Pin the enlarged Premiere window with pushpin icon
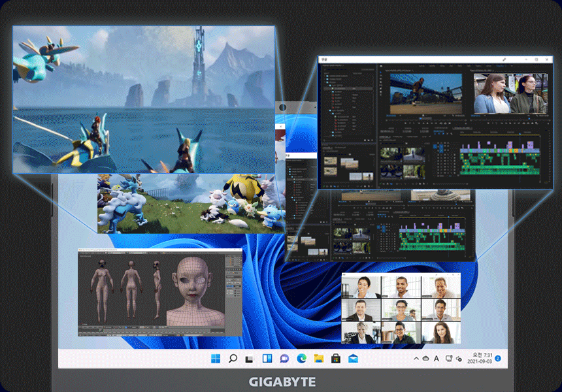 pos(504,59)
